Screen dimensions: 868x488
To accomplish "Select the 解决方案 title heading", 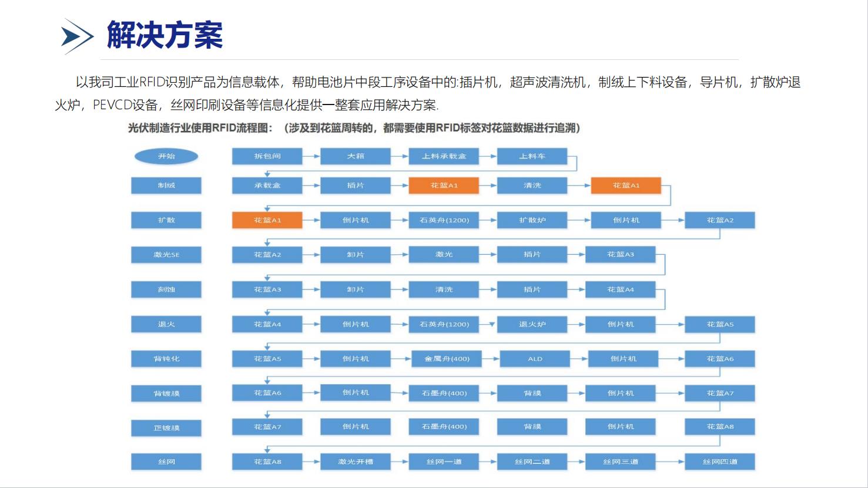I will click(165, 35).
